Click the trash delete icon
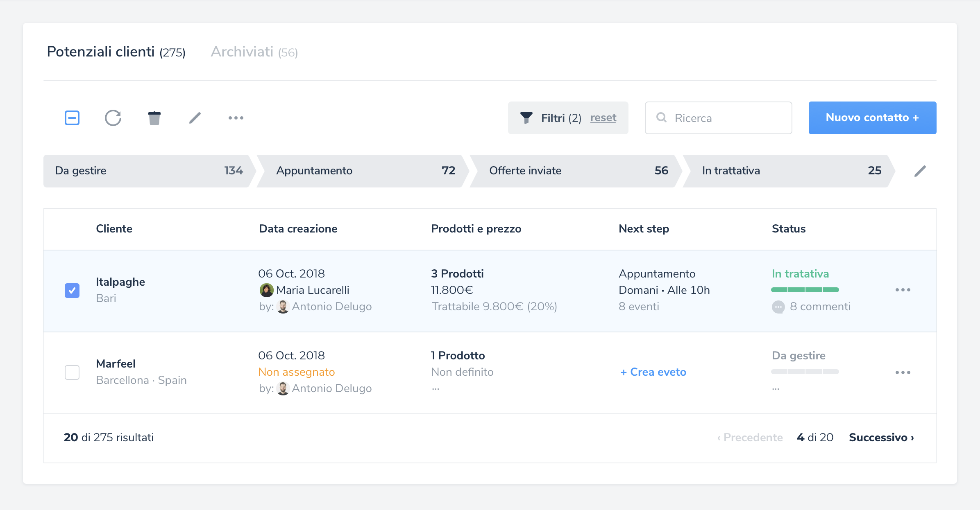Viewport: 980px width, 510px height. [154, 118]
